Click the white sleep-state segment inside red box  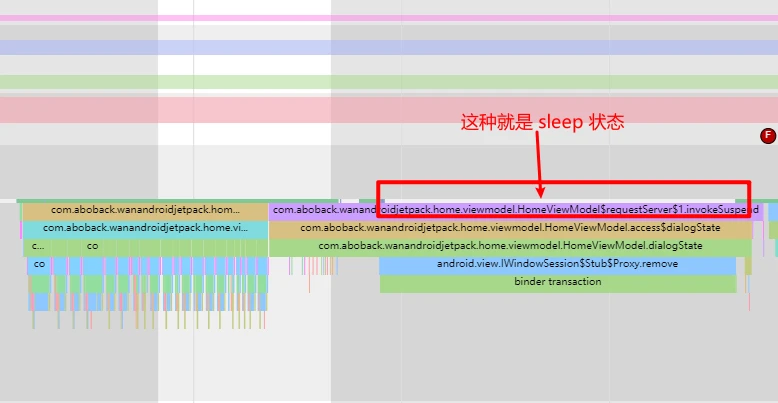tap(560, 201)
